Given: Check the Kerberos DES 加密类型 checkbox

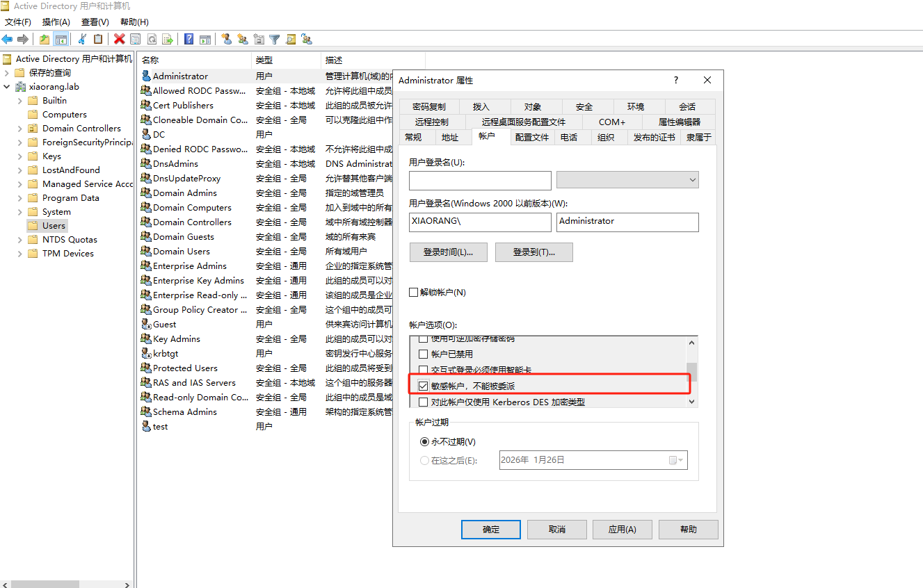Looking at the screenshot, I should 424,402.
